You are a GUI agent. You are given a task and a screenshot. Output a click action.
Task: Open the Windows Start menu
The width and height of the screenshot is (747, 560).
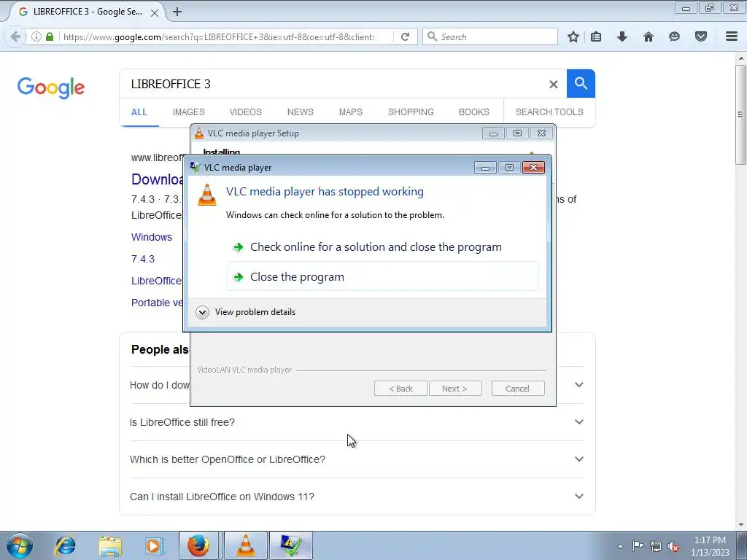(x=20, y=545)
